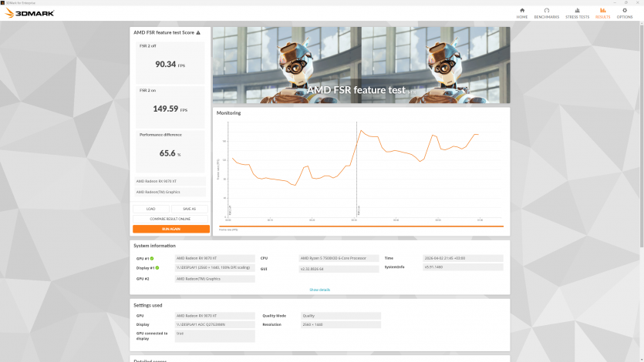Open the Stress Tests section
This screenshot has width=644, height=362.
tap(577, 12)
